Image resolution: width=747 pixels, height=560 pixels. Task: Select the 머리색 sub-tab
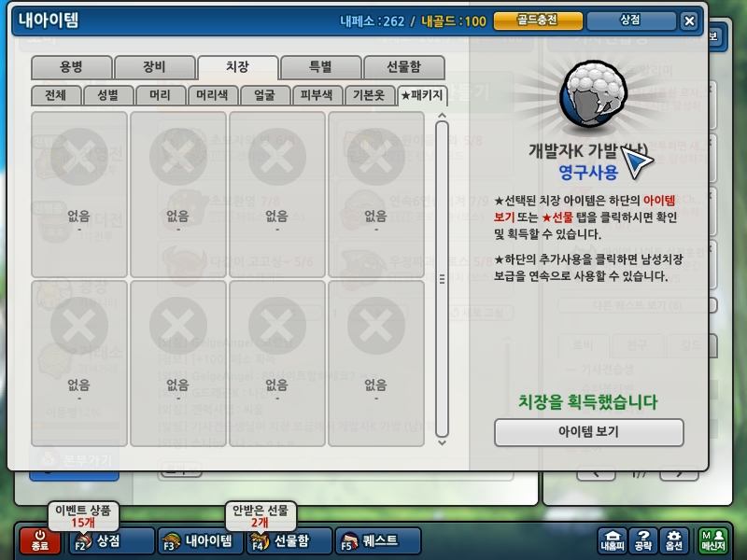click(213, 95)
